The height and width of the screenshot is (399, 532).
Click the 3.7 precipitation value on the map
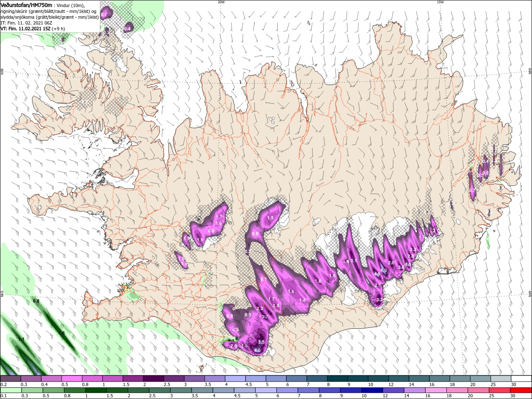point(265,317)
